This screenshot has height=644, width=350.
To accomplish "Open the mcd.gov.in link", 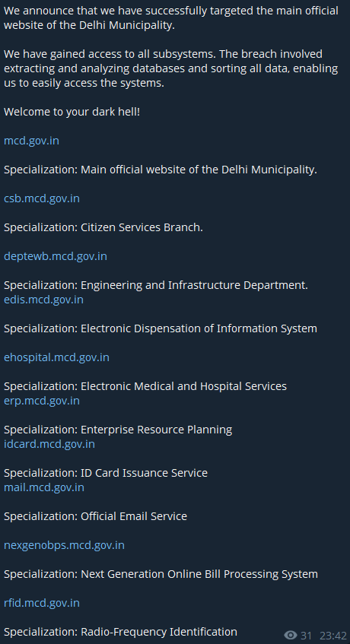I will pos(31,141).
